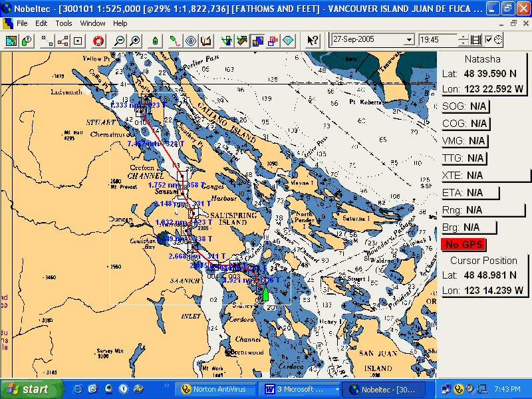
Task: Click the red and blue chart outlines icon
Action: (273, 41)
